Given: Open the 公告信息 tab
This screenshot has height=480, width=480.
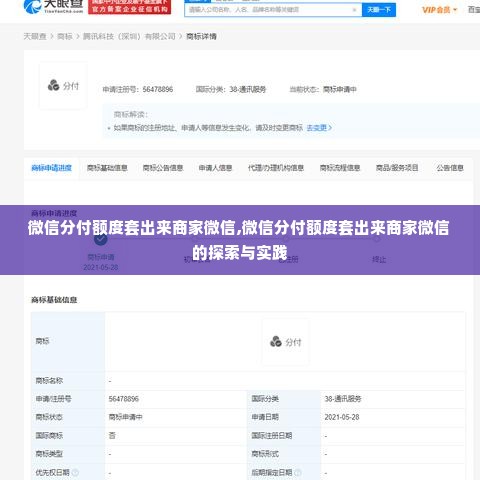Looking at the screenshot, I should 450,168.
